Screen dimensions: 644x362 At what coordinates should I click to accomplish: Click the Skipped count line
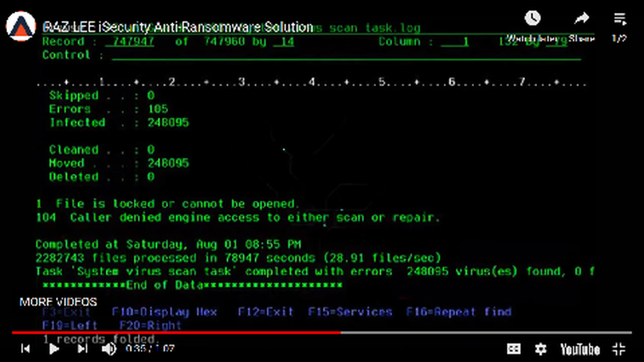coord(102,95)
